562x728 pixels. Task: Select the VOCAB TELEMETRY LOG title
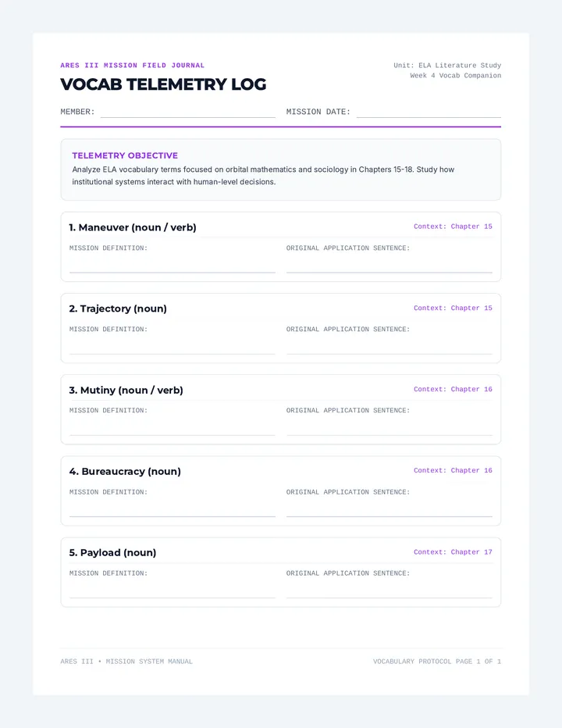pos(163,84)
